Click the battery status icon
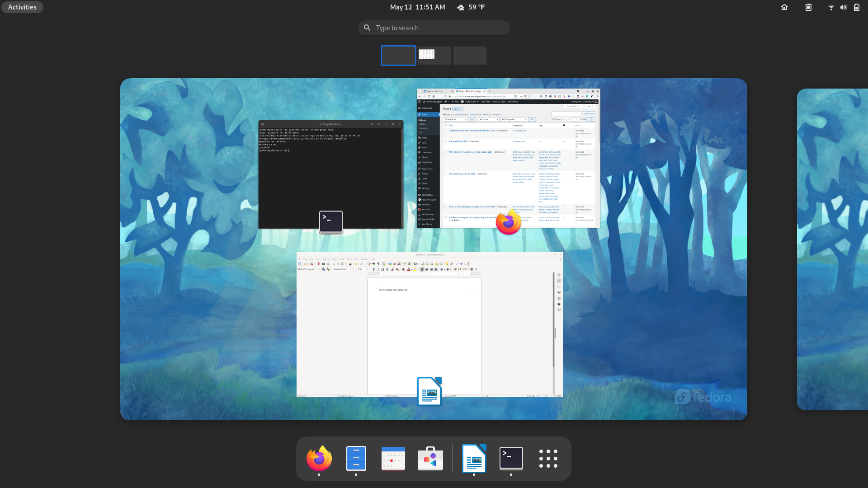The height and width of the screenshot is (488, 868). (x=857, y=7)
